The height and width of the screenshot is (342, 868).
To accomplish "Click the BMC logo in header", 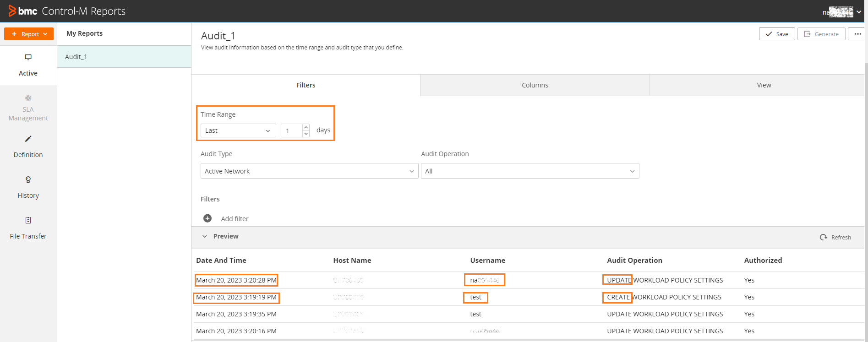I will point(23,11).
